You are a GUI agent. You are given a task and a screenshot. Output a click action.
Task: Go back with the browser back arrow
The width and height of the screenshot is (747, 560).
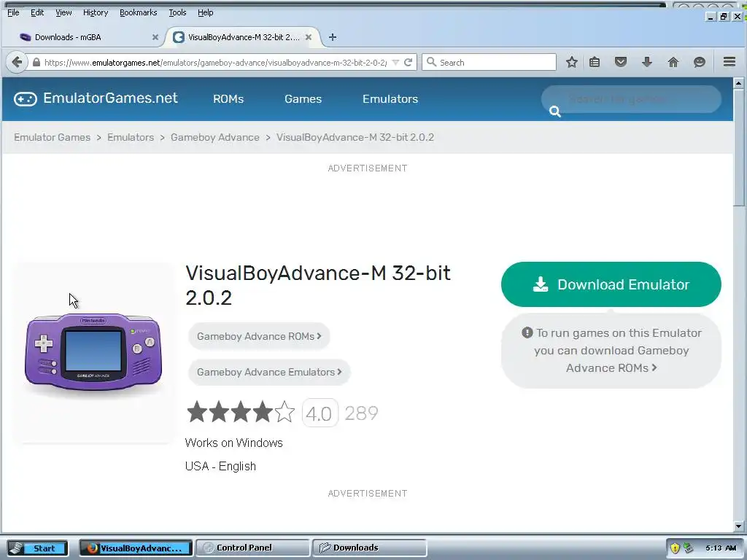click(17, 63)
